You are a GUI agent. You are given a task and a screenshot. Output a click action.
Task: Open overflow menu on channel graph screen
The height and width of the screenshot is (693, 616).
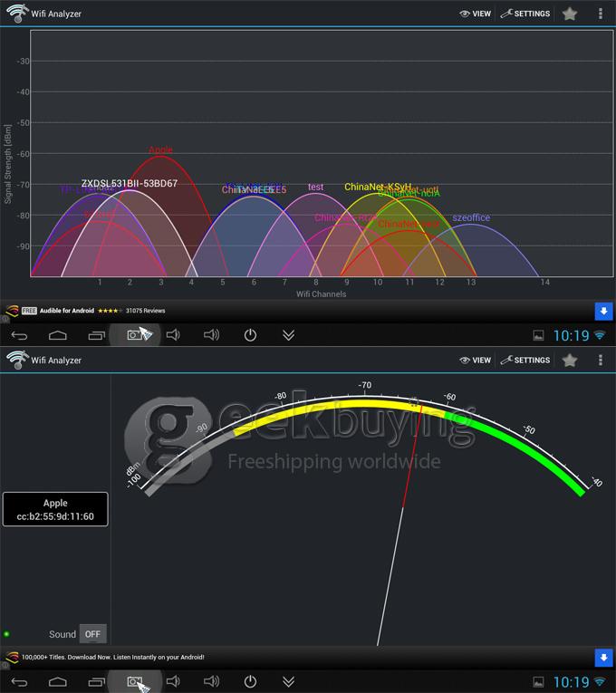click(600, 14)
